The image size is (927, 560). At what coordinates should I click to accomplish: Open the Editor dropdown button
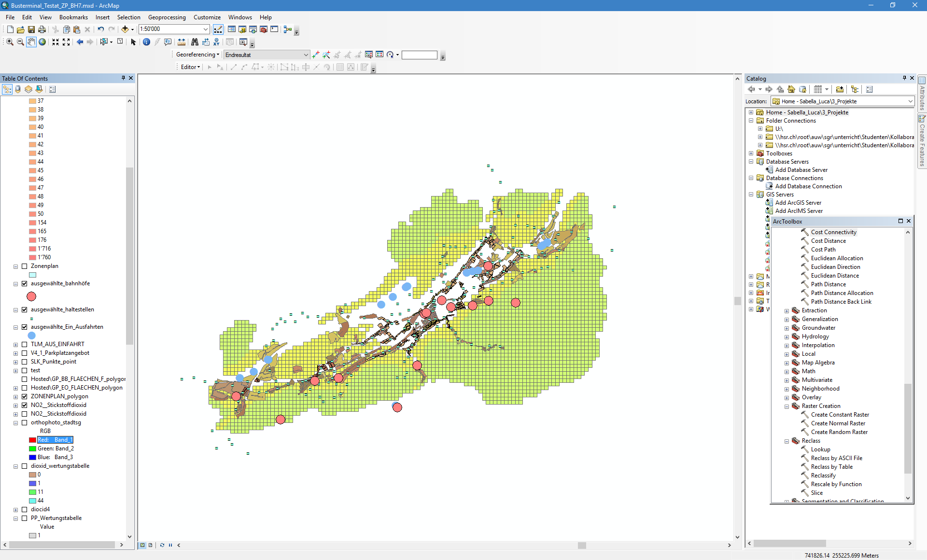click(x=190, y=67)
